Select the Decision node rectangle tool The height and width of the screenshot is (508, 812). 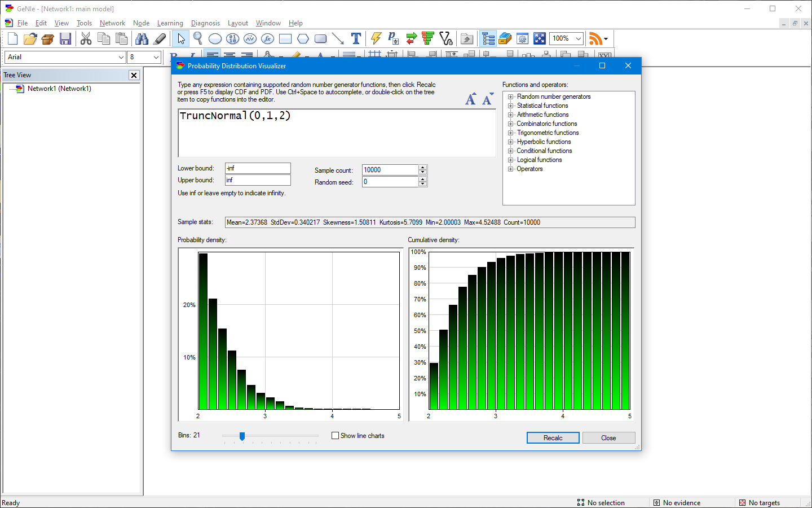[285, 38]
